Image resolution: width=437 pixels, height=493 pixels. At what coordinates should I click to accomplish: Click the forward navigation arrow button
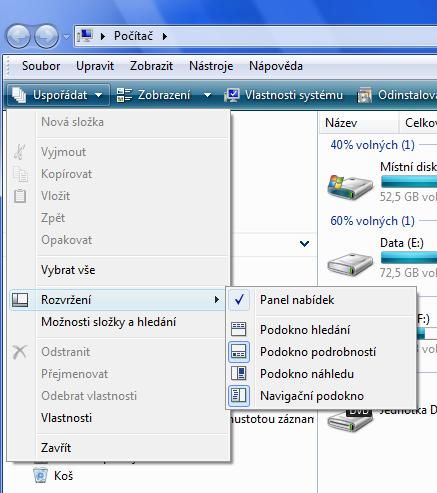tap(46, 36)
